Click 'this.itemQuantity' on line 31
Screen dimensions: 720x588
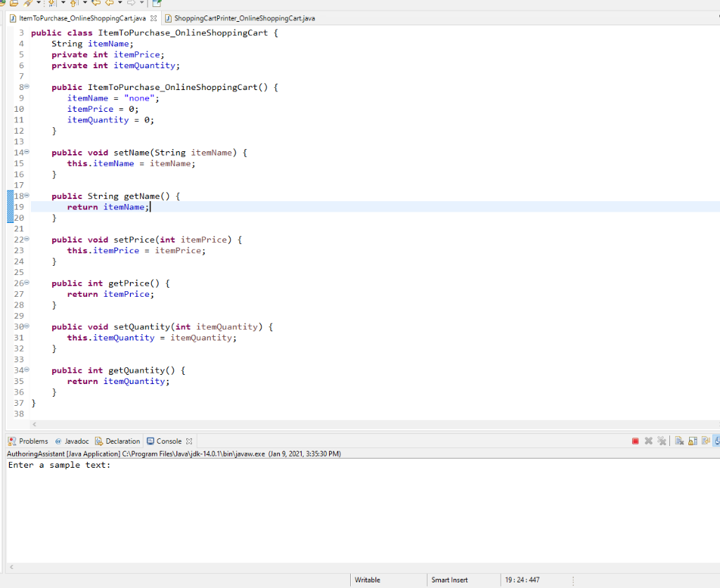[110, 338]
